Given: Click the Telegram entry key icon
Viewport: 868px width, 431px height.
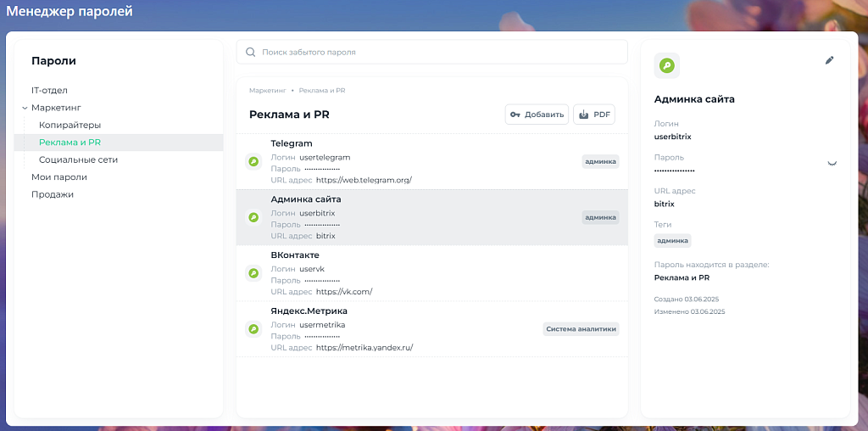Looking at the screenshot, I should point(253,161).
